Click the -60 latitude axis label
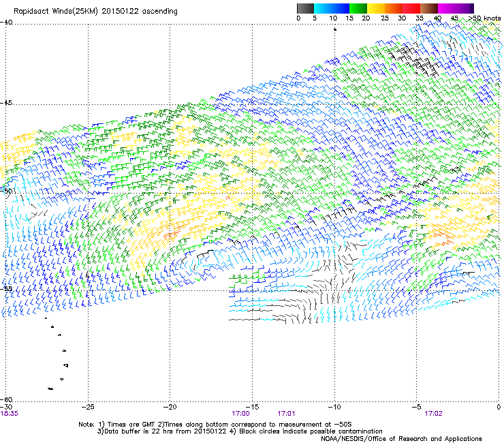 click(x=6, y=399)
